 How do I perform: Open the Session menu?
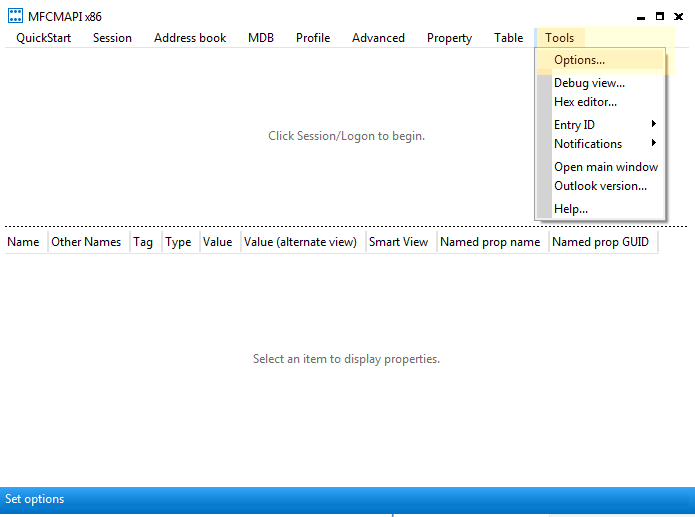pyautogui.click(x=112, y=38)
